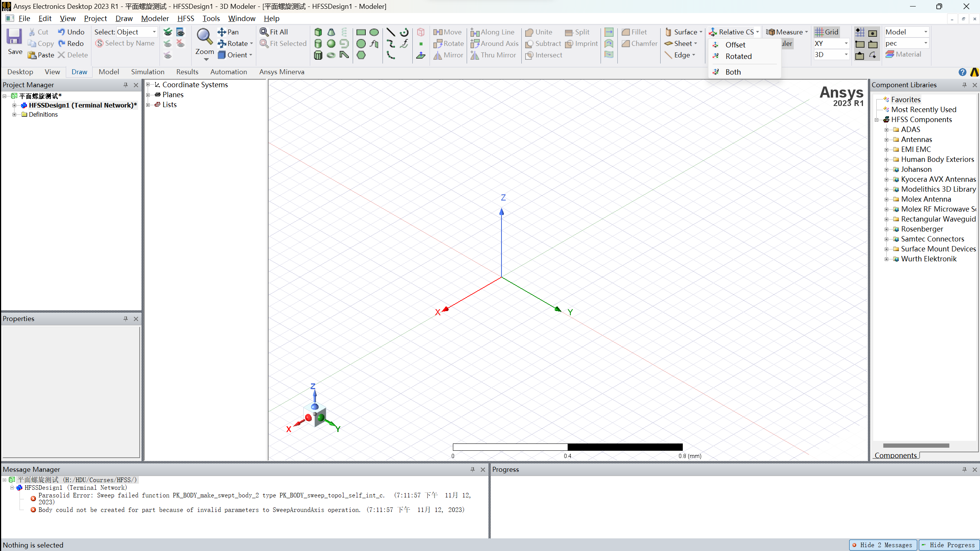
Task: Select the Draw Rectangle tool
Action: click(x=361, y=32)
